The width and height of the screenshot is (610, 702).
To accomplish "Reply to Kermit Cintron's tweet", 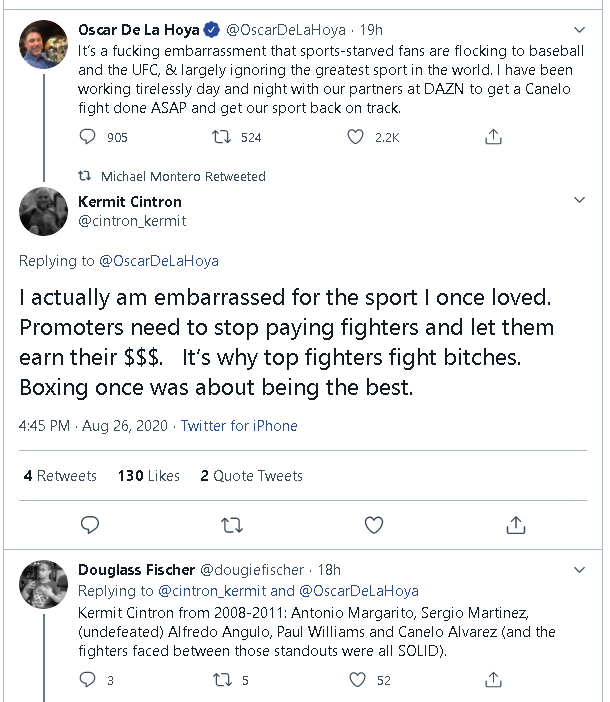I will click(90, 524).
